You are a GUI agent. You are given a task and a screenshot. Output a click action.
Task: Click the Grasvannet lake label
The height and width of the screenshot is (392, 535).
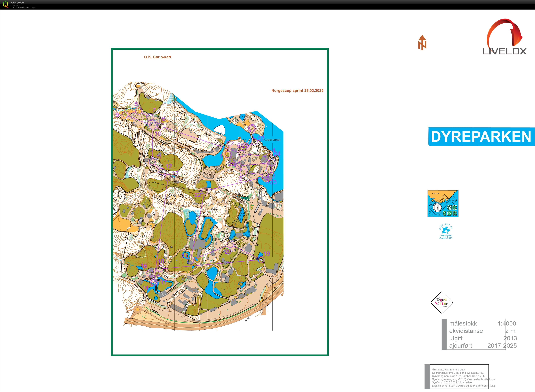point(272,140)
